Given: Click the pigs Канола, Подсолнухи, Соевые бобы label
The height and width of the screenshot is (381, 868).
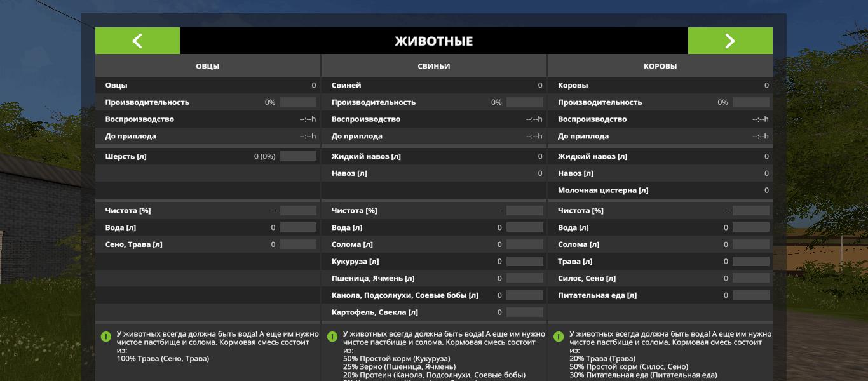Looking at the screenshot, I should [x=405, y=295].
